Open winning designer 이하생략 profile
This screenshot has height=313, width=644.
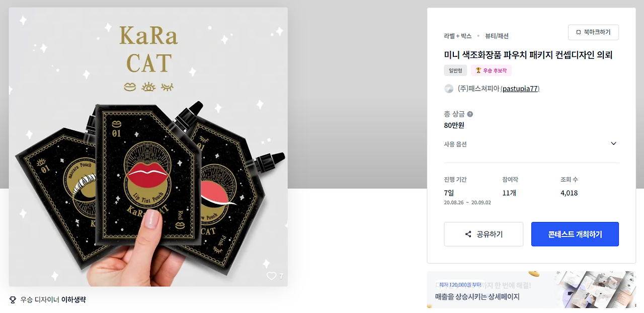73,300
